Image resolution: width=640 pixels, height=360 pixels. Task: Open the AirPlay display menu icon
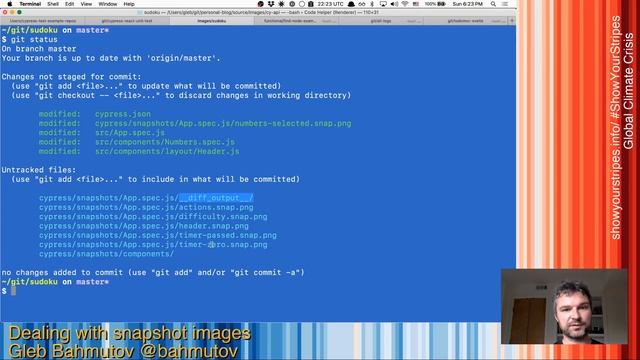383,4
